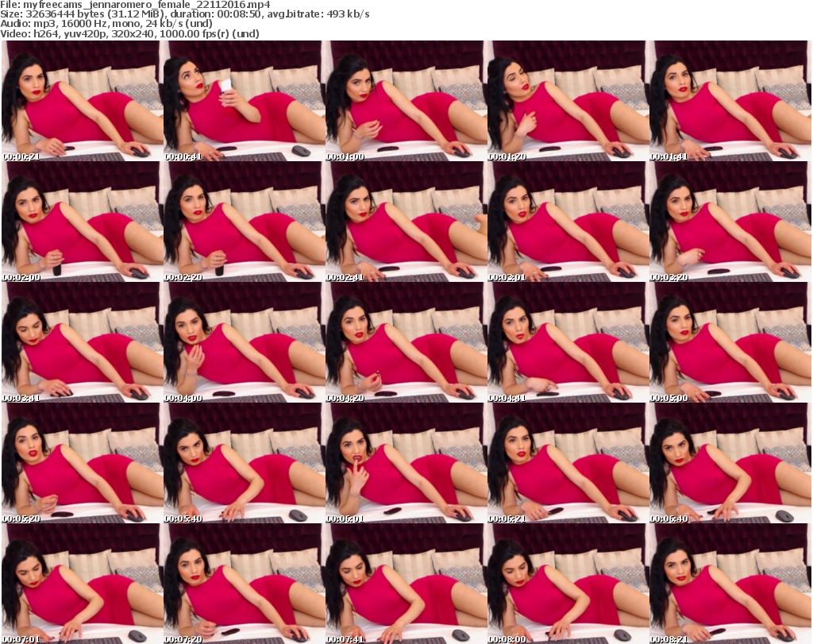813x644 pixels.
Task: Select the thumbnail stamped 00:08:00
Action: (568, 584)
